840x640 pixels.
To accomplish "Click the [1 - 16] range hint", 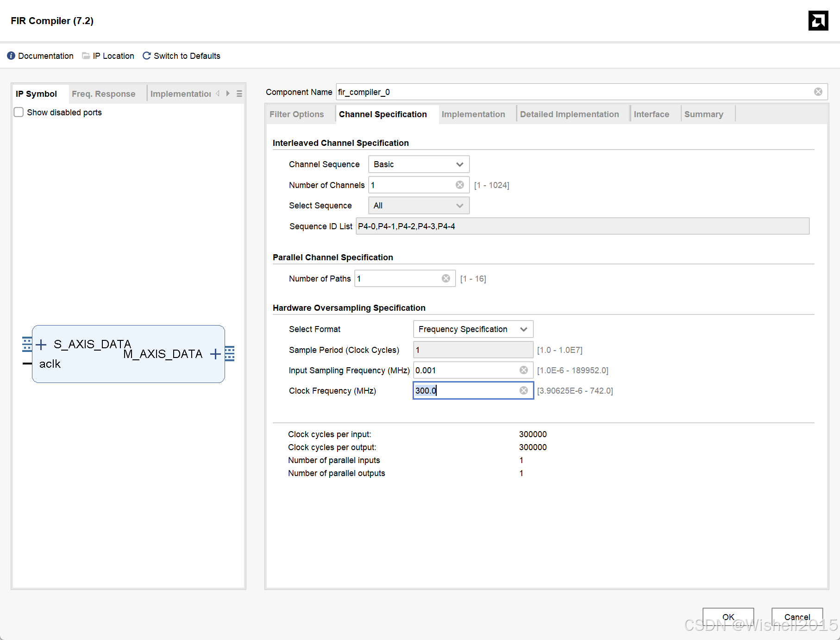I will coord(473,279).
